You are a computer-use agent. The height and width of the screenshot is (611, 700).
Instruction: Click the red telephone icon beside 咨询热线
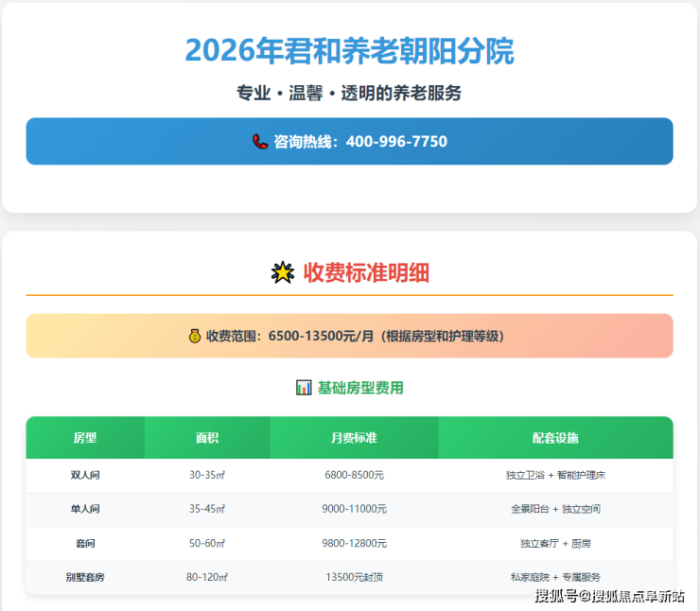click(x=260, y=142)
